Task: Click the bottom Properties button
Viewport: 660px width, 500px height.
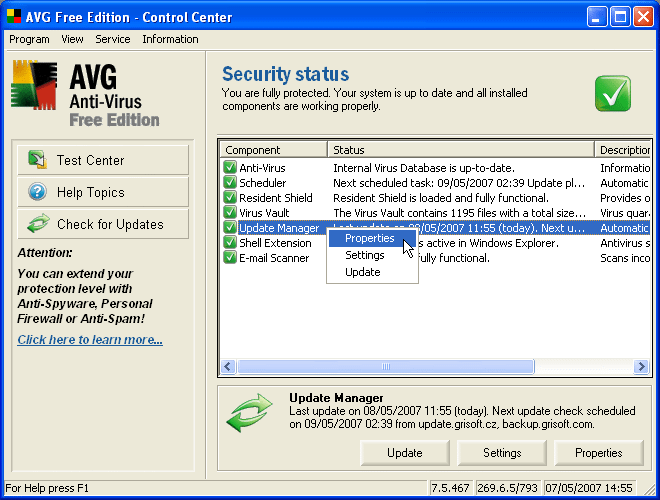Action: pos(599,453)
